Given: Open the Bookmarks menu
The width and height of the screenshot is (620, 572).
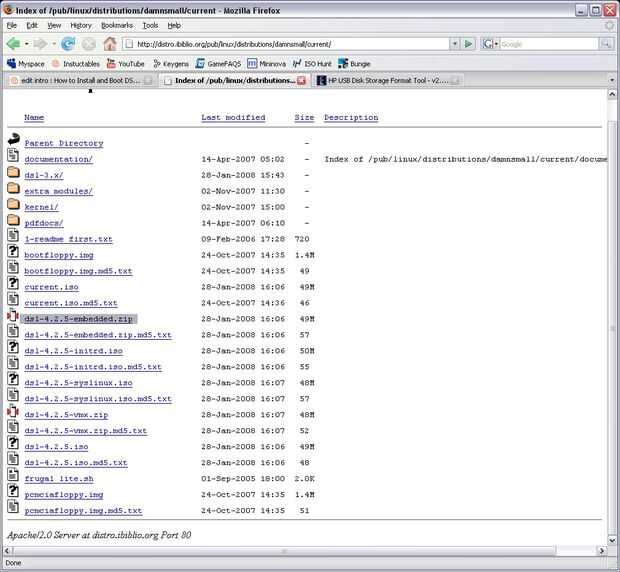Looking at the screenshot, I should click(x=117, y=25).
